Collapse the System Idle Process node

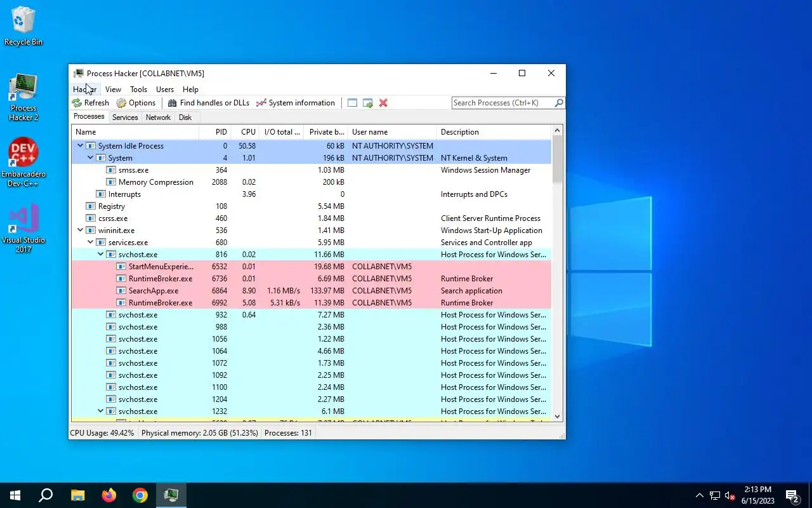pos(80,145)
